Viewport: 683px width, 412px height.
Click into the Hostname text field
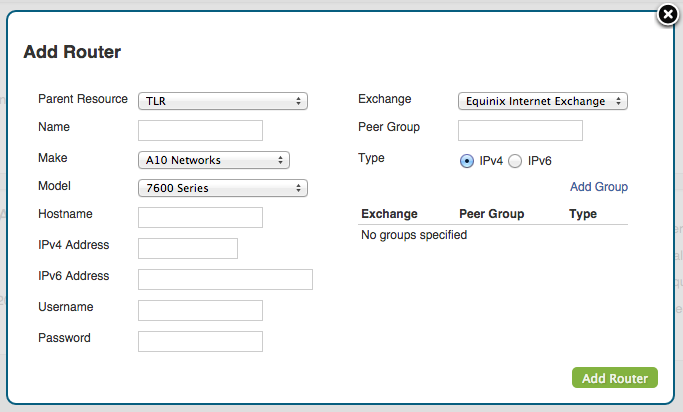click(x=200, y=217)
